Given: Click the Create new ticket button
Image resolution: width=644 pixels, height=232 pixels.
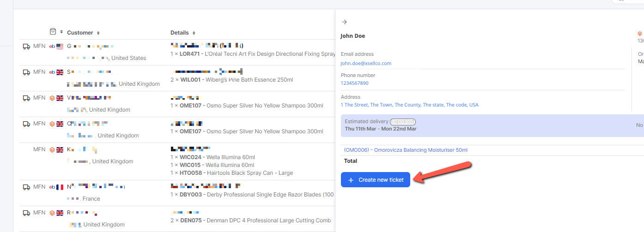Looking at the screenshot, I should coord(376,180).
